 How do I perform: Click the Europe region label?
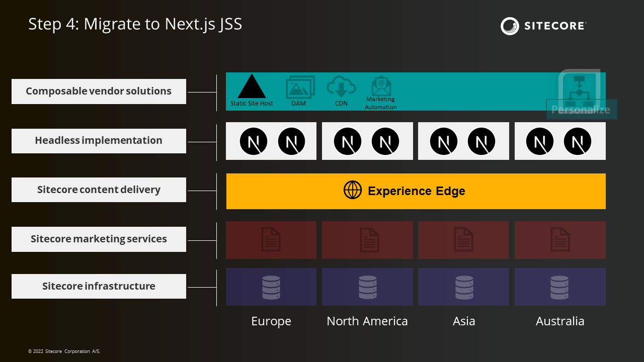coord(271,321)
